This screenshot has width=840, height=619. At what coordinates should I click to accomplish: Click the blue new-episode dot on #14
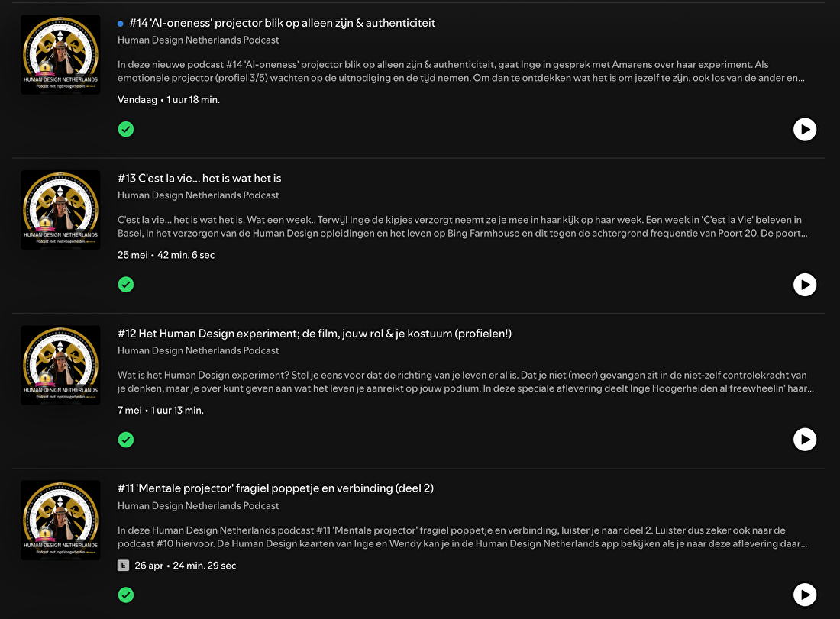(121, 24)
